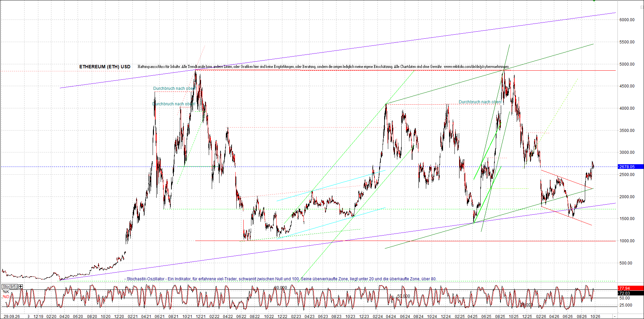Image resolution: width=644 pixels, height=319 pixels.
Task: Click the 06|22 time axis label
Action: tap(241, 317)
